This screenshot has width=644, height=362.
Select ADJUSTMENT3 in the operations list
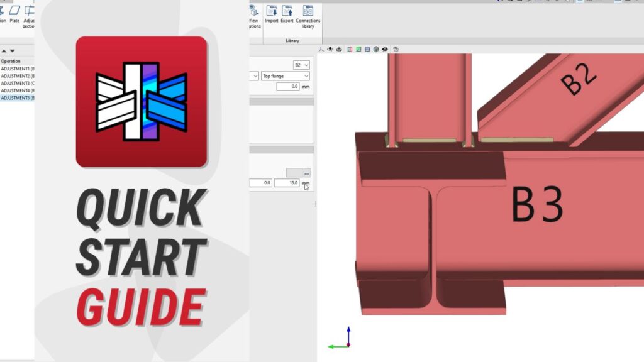(16, 83)
